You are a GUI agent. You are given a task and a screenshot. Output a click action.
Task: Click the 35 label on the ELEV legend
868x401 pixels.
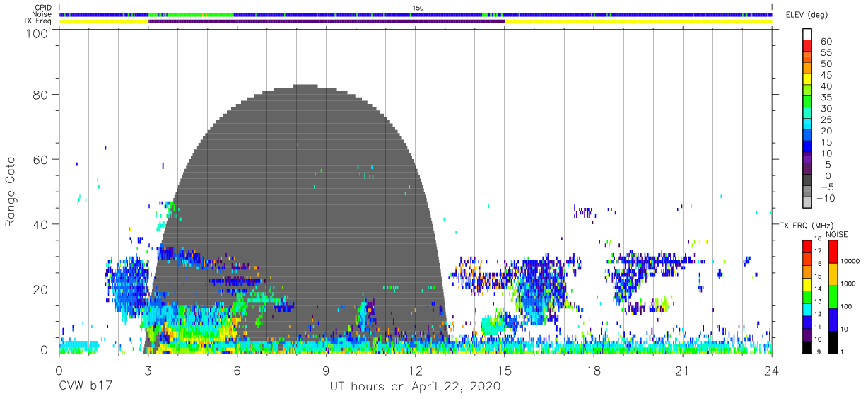[826, 98]
